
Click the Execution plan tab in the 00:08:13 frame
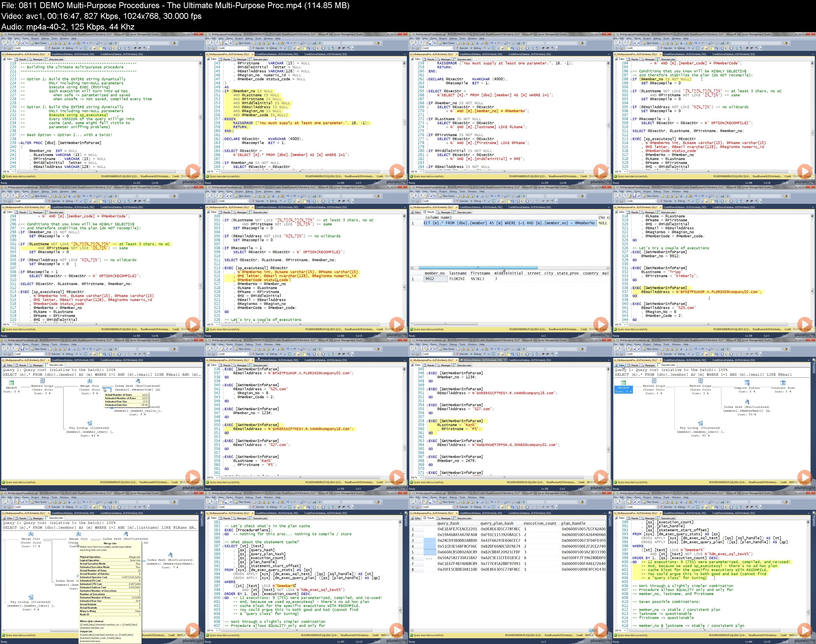[54, 365]
